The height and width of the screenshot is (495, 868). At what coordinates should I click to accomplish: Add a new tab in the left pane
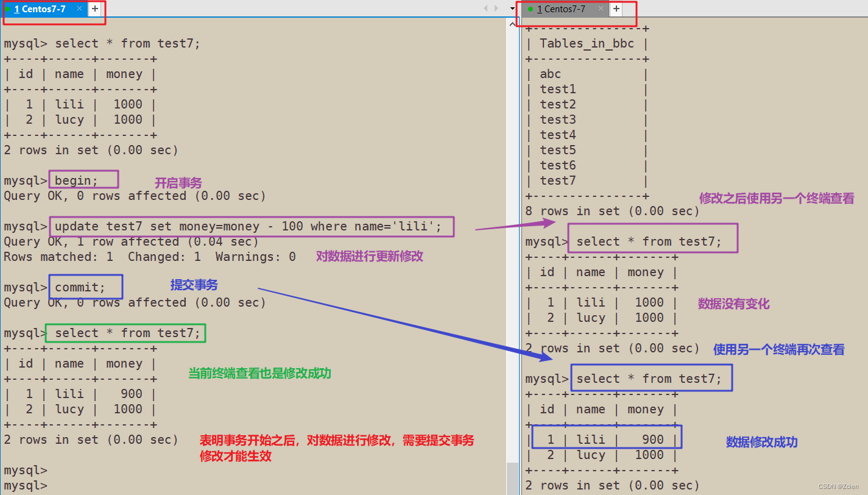coord(95,9)
